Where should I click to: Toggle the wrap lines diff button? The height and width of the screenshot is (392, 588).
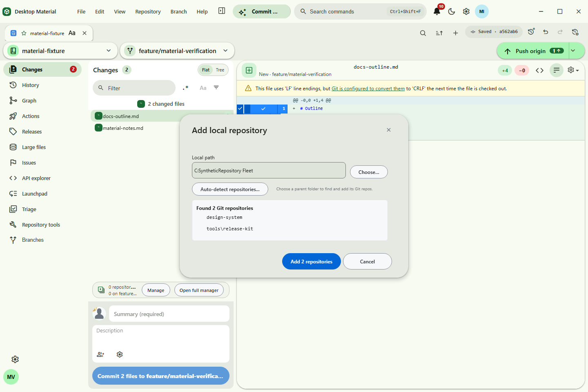coord(557,70)
